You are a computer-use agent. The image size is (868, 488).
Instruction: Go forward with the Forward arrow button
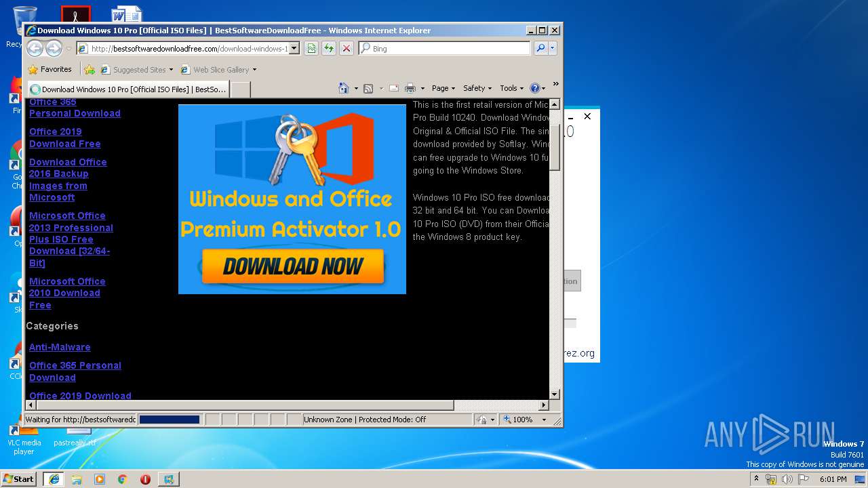click(x=54, y=49)
